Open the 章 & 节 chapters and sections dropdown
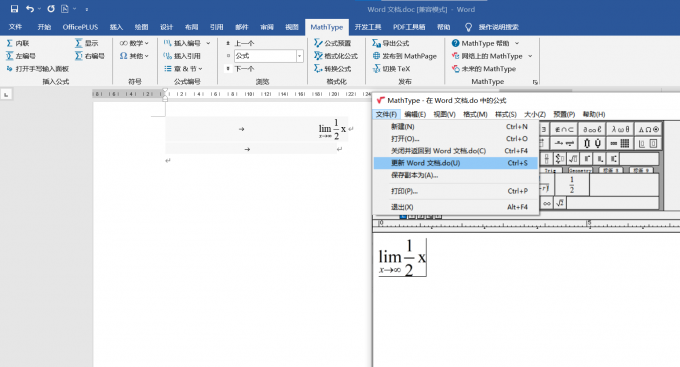Image resolution: width=680 pixels, height=367 pixels. point(183,69)
